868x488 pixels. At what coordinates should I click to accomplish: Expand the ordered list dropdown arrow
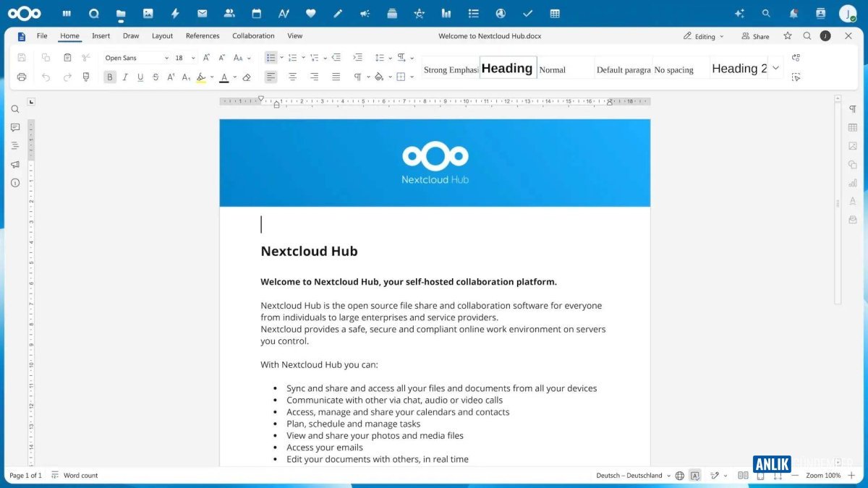coord(303,58)
